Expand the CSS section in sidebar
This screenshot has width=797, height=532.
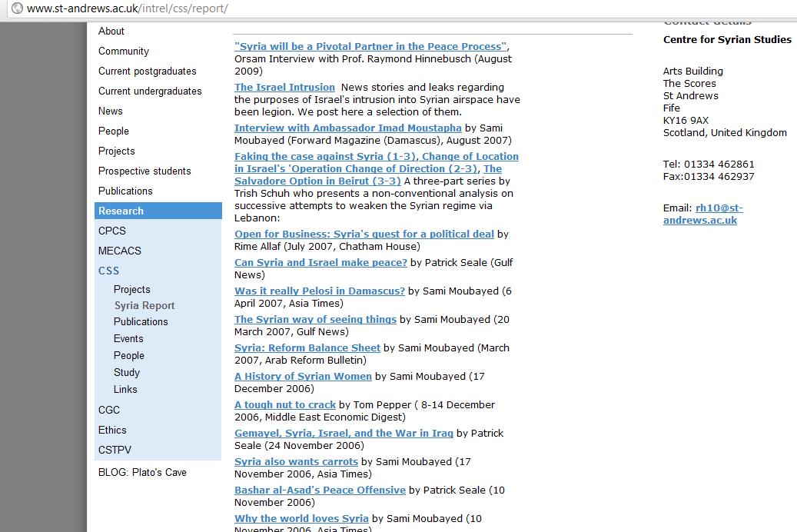[108, 271]
